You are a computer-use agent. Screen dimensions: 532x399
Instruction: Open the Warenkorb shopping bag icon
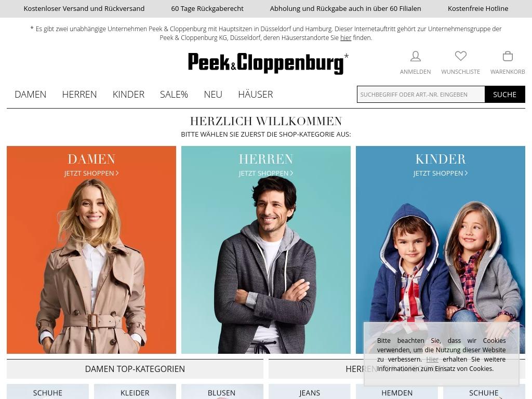[508, 56]
